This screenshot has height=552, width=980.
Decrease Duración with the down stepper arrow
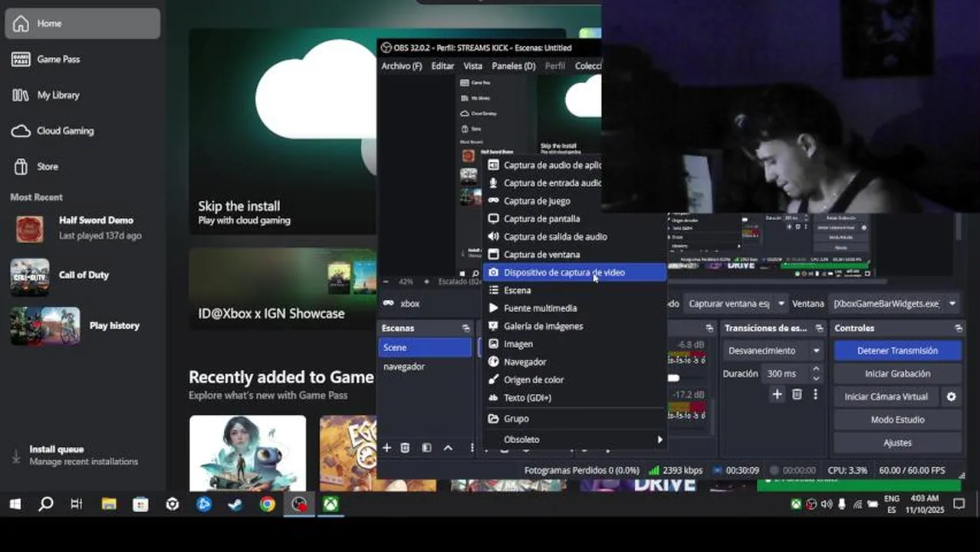click(815, 378)
